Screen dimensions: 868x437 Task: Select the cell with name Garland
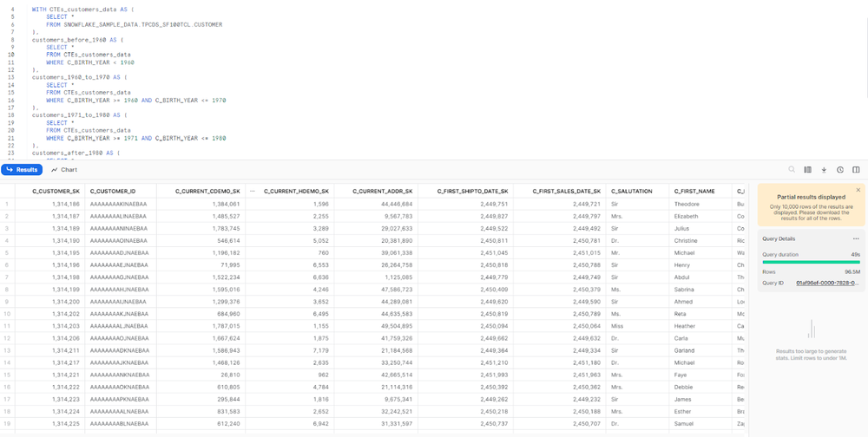(x=700, y=350)
